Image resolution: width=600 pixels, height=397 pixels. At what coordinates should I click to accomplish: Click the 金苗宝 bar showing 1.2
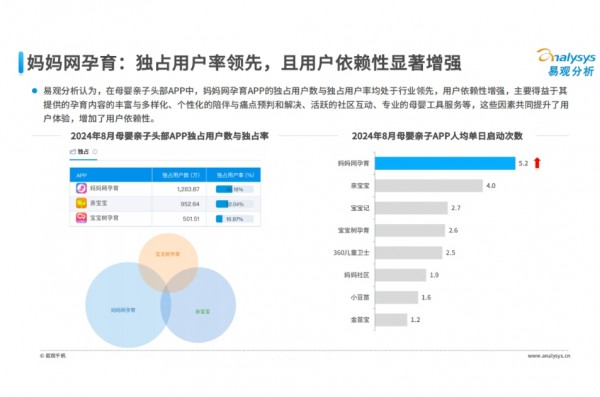tap(391, 320)
